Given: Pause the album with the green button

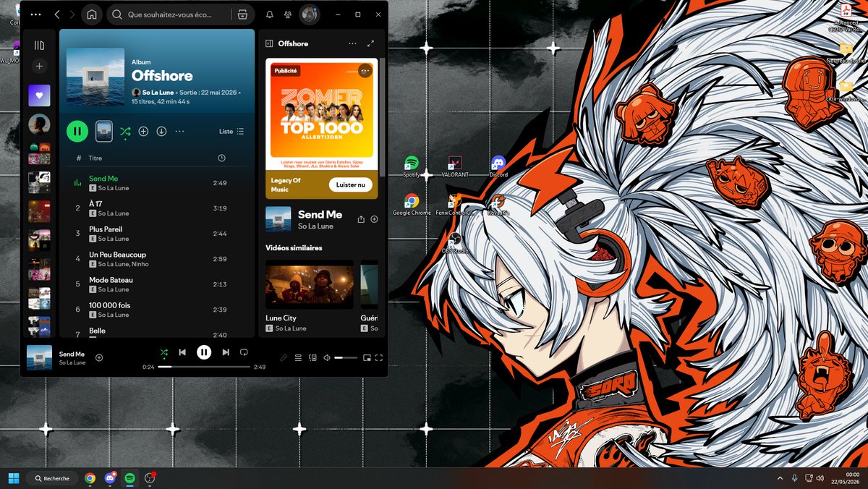Looking at the screenshot, I should pos(77,131).
